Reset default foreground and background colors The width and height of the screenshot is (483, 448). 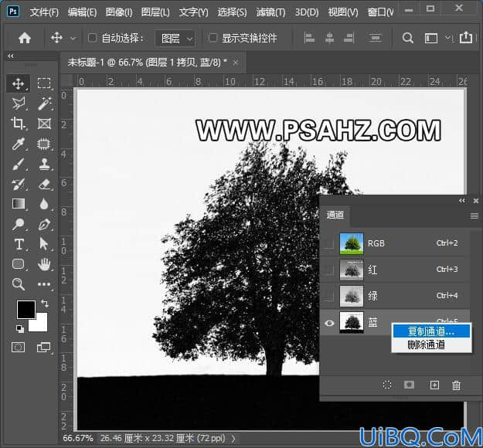click(x=20, y=329)
